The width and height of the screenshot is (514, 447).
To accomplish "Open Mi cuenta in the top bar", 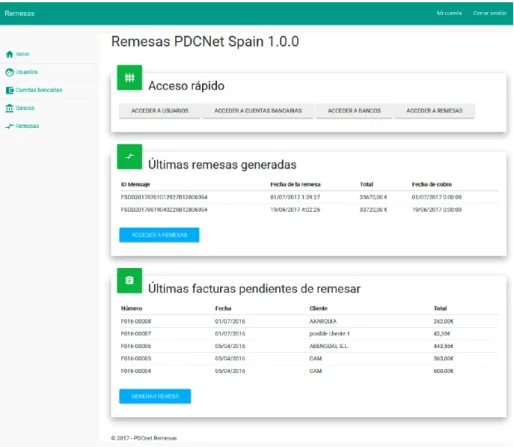I will pos(449,13).
